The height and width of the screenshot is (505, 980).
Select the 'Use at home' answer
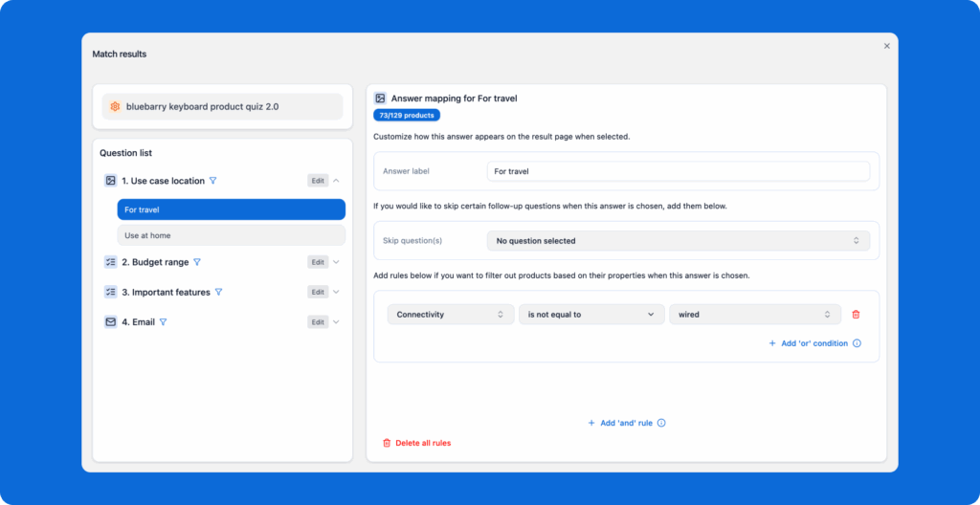(231, 235)
